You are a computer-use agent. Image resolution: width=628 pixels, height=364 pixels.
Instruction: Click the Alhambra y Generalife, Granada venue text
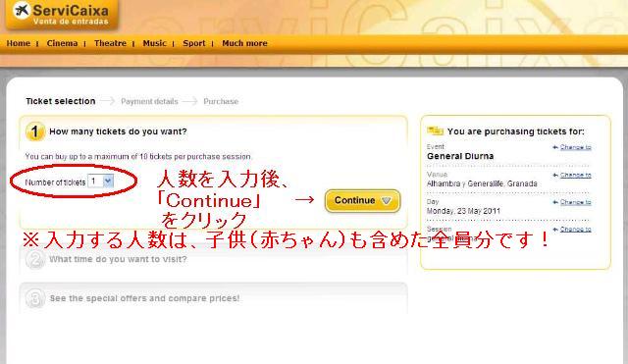[x=482, y=183]
